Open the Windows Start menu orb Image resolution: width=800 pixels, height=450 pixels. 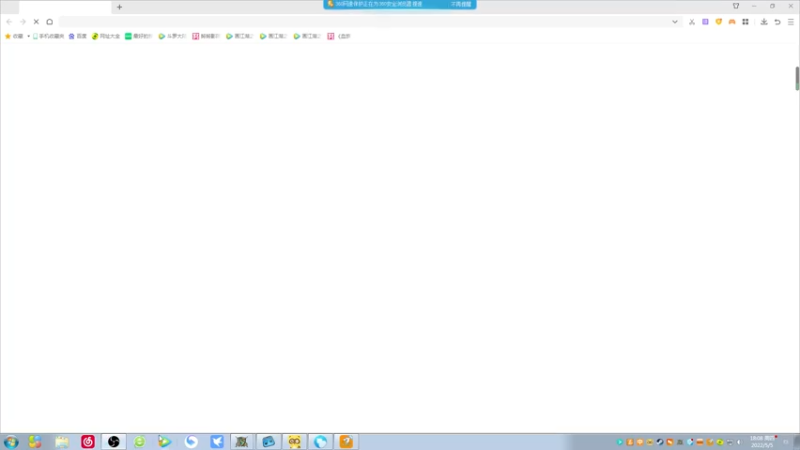(x=11, y=442)
